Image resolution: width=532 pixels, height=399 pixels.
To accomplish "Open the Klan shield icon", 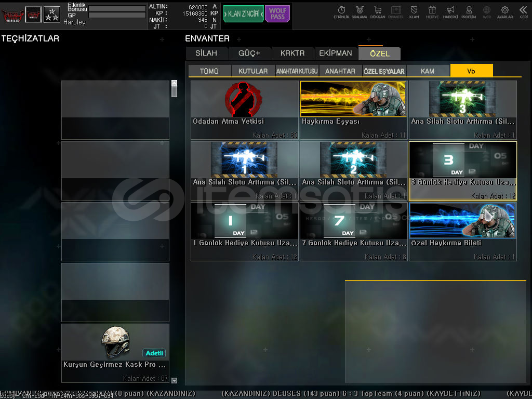I will 414,11.
